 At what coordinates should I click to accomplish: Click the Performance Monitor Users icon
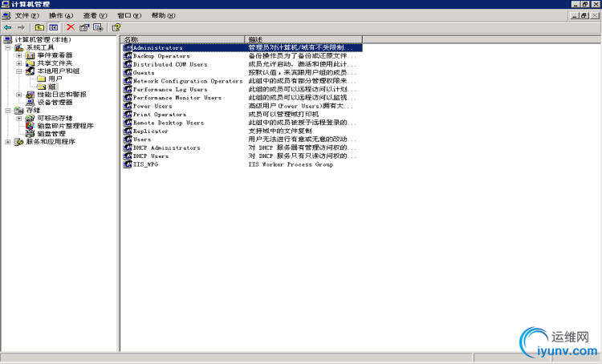[x=128, y=98]
